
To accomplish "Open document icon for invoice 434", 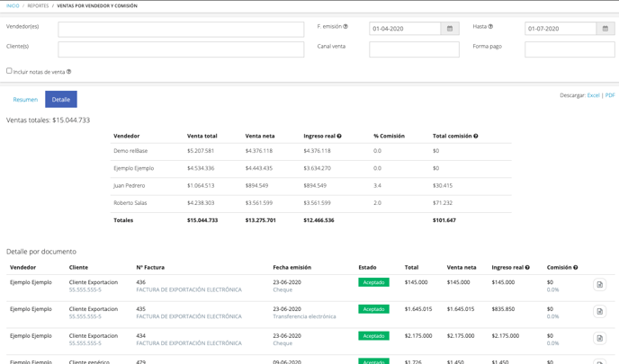I will point(599,338).
